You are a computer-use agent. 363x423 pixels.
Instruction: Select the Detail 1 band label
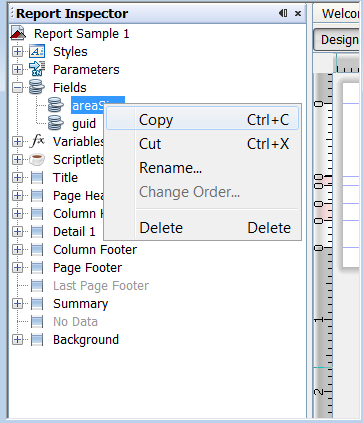pyautogui.click(x=74, y=232)
